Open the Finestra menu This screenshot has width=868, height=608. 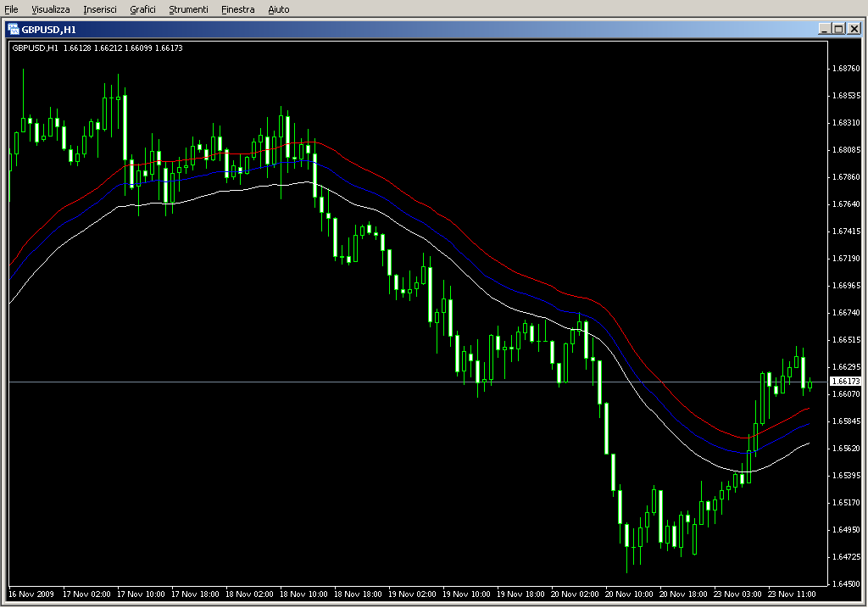[237, 9]
